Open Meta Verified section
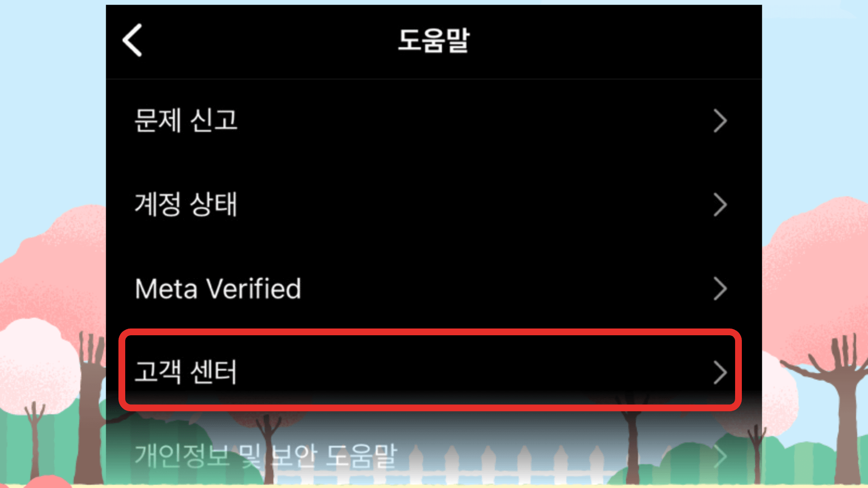 (434, 288)
